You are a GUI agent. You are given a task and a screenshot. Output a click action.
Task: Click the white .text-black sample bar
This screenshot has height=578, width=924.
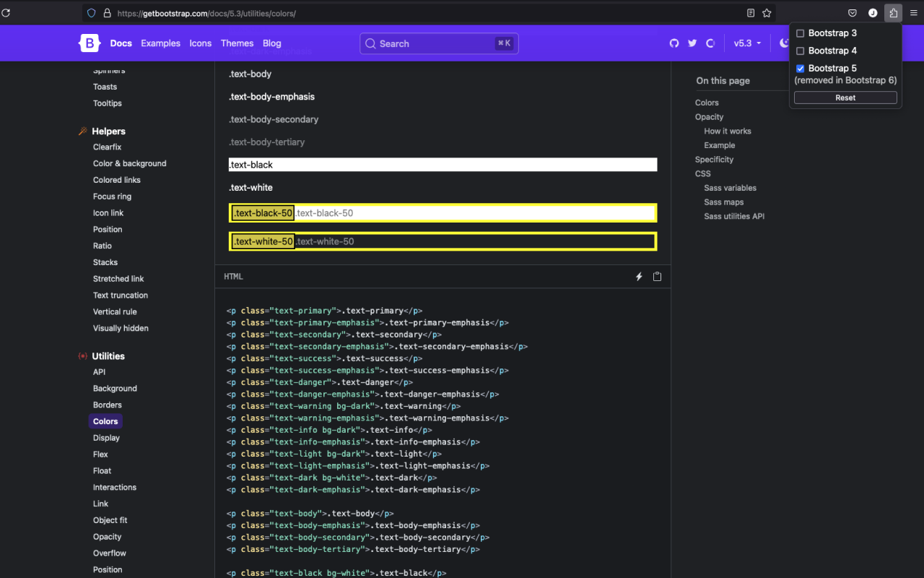(443, 165)
